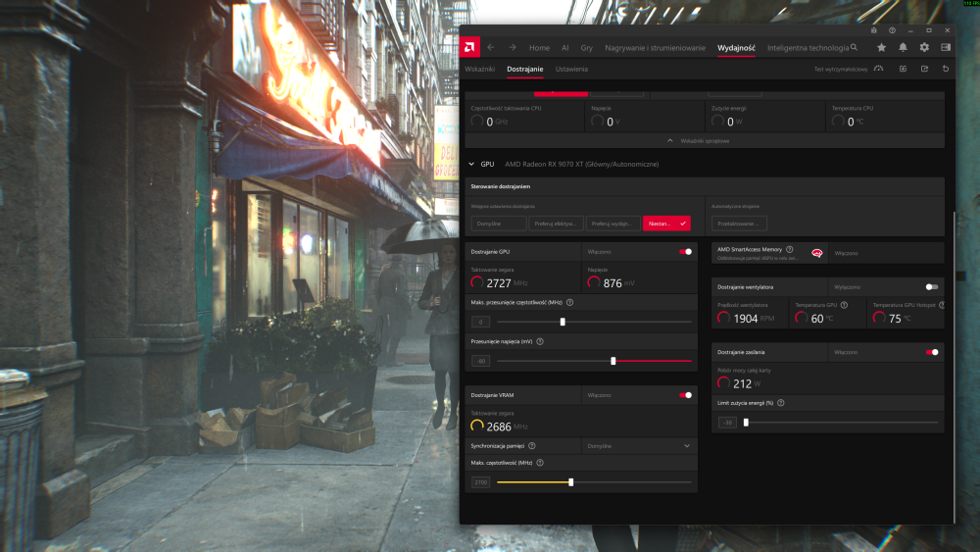The width and height of the screenshot is (980, 552).
Task: Toggle Dostrajanie zasilania switch
Action: click(932, 352)
